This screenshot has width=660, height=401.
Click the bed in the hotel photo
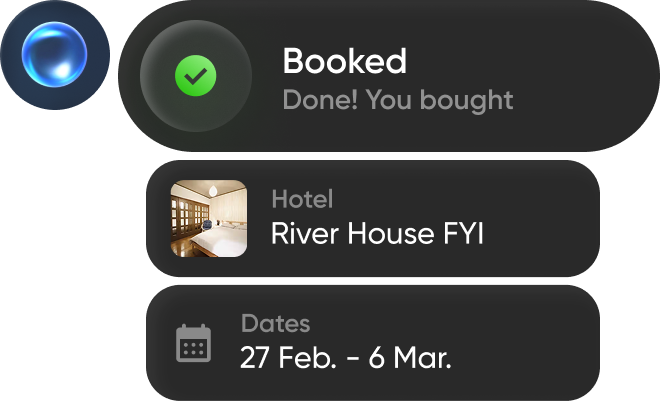click(x=222, y=240)
